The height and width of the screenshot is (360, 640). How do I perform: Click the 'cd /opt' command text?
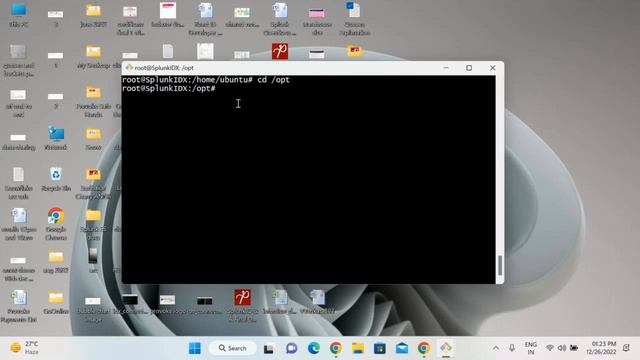tap(273, 80)
